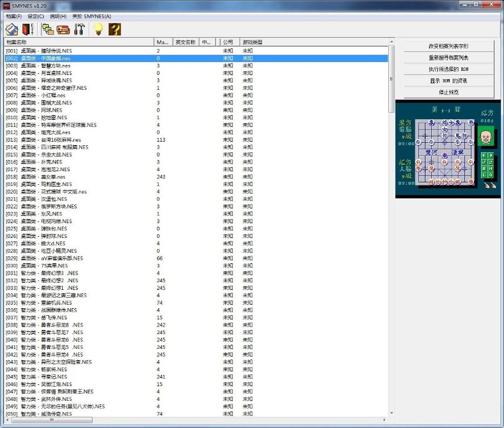Click the 执行所选择的 ROM button
Viewport: 504px width, 428px height.
pyautogui.click(x=449, y=69)
